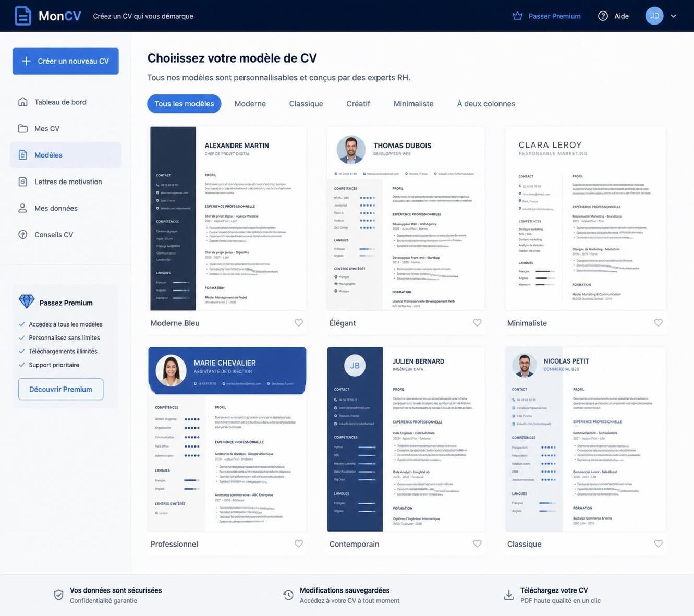The height and width of the screenshot is (616, 694).
Task: Click the history clock icon
Action: tap(288, 595)
